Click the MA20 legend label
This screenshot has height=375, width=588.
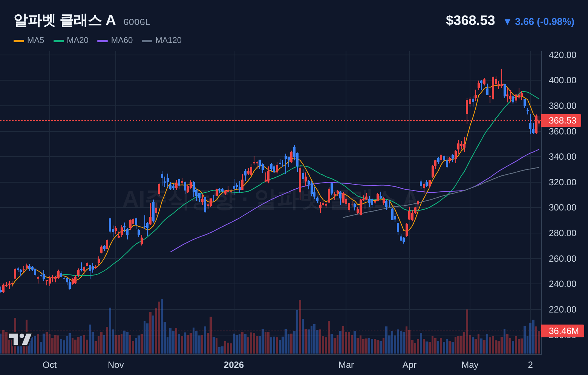pos(77,40)
